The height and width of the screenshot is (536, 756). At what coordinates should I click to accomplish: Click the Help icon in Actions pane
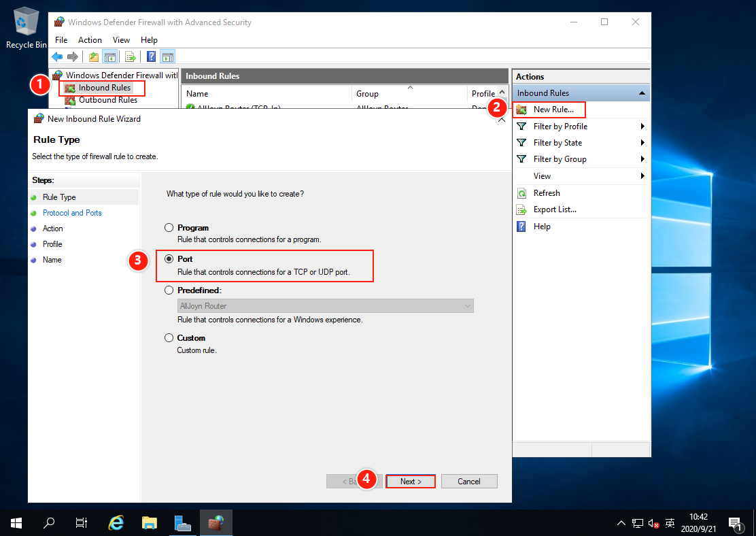click(521, 227)
